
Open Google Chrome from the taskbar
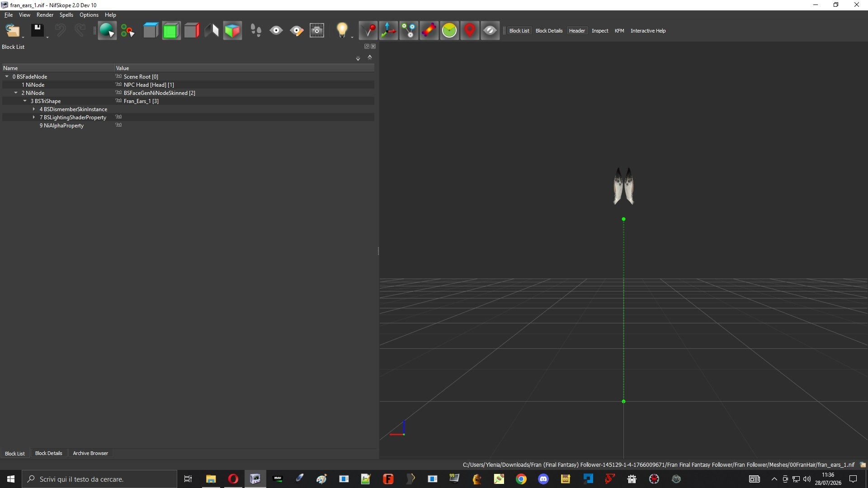pyautogui.click(x=521, y=479)
